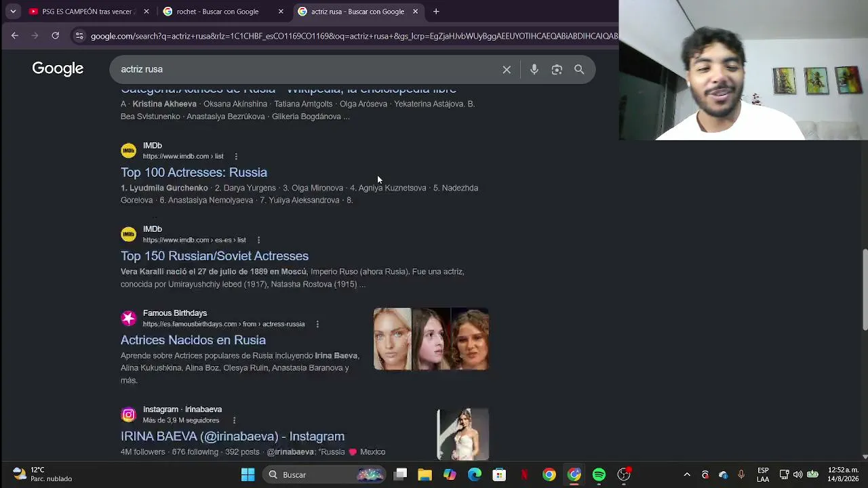Switch to the PSG ES CAMPEÓN YouTube tab
The image size is (868, 488).
coord(89,12)
